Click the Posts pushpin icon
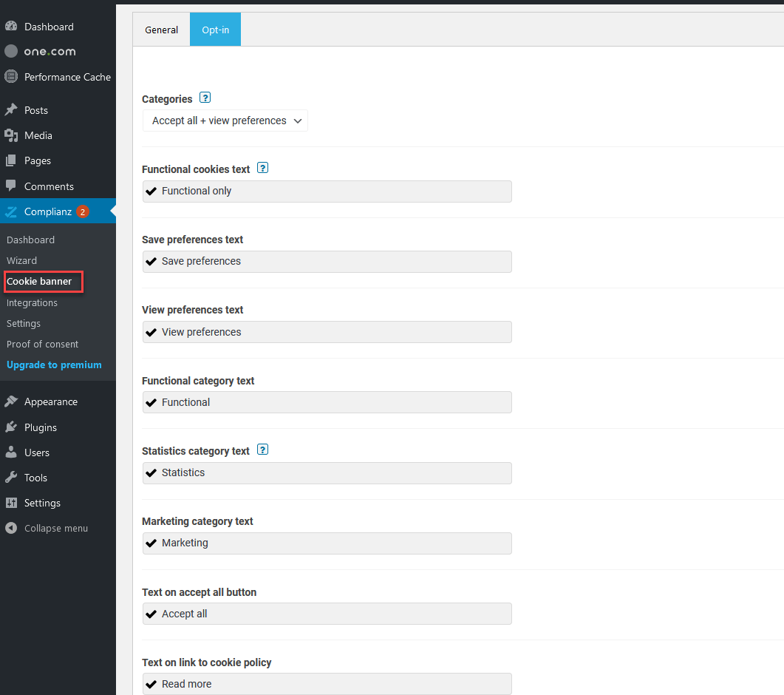Screen dimensions: 784x695 tap(11, 110)
